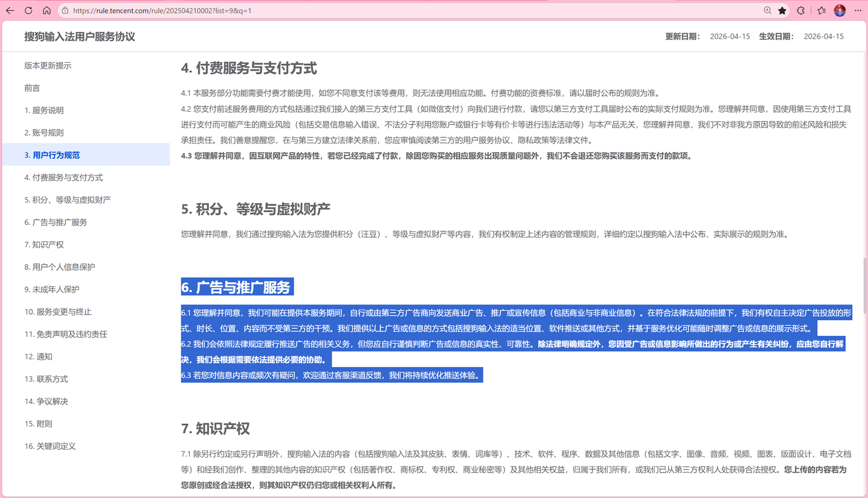
Task: Navigate to 9. 未成年人保护 in sidebar
Action: pos(52,289)
